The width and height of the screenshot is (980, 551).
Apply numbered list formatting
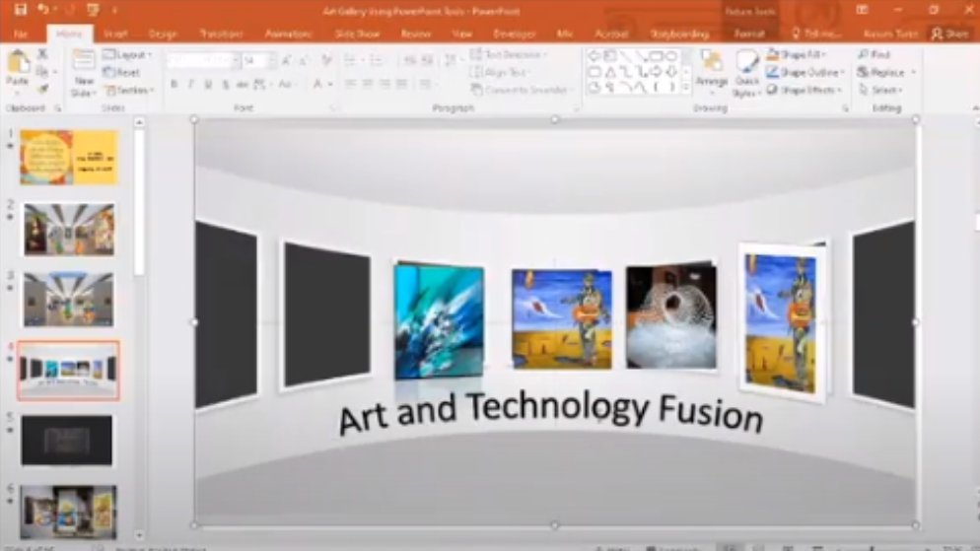pos(377,60)
